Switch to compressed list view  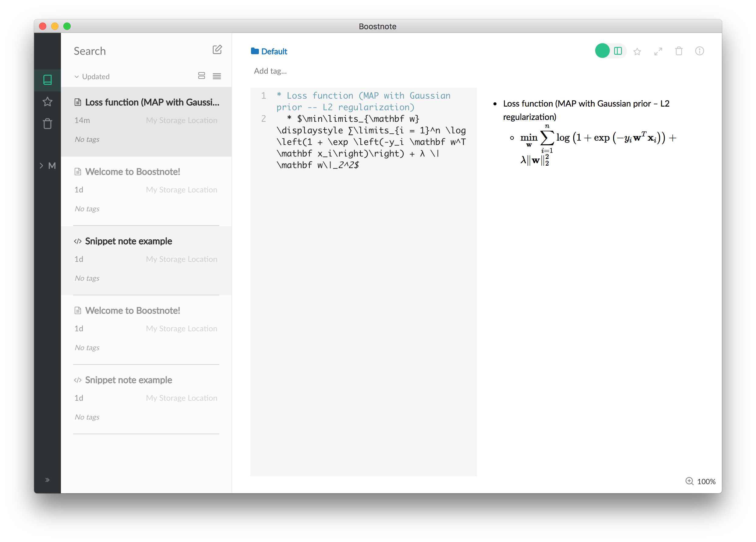tap(217, 76)
